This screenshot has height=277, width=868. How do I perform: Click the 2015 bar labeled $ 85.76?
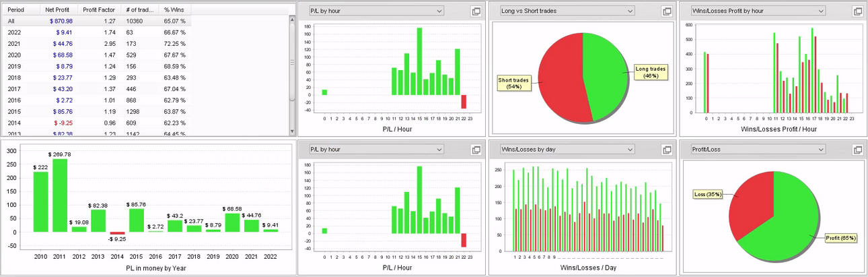click(x=137, y=220)
